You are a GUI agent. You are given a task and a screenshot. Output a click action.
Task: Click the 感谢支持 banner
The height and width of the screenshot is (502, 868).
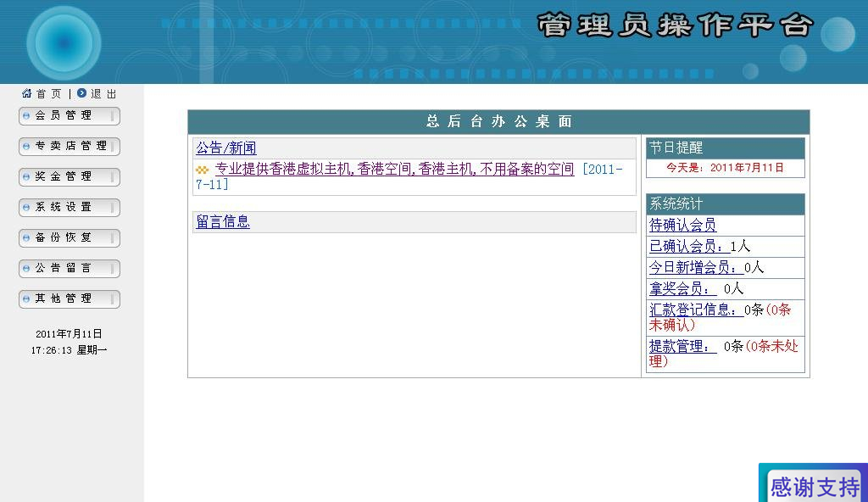(814, 483)
